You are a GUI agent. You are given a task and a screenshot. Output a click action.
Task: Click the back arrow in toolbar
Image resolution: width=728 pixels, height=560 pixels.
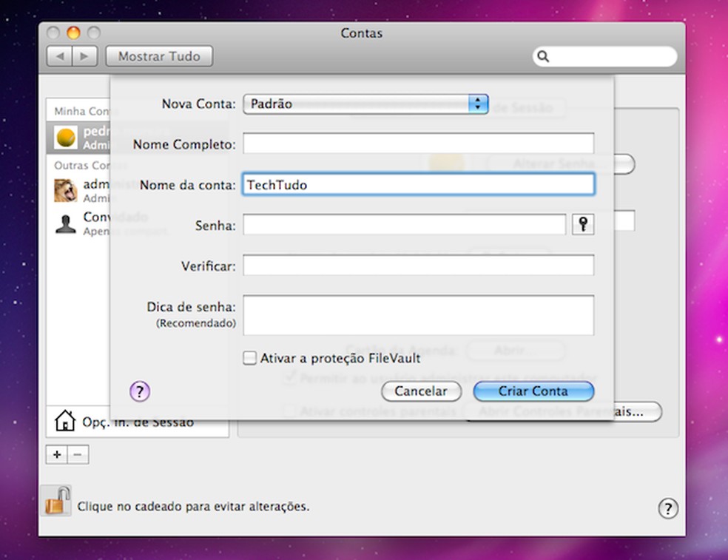[60, 57]
